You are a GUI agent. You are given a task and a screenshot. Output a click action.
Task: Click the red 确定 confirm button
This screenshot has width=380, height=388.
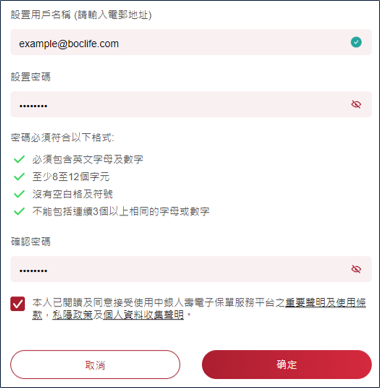coord(287,365)
